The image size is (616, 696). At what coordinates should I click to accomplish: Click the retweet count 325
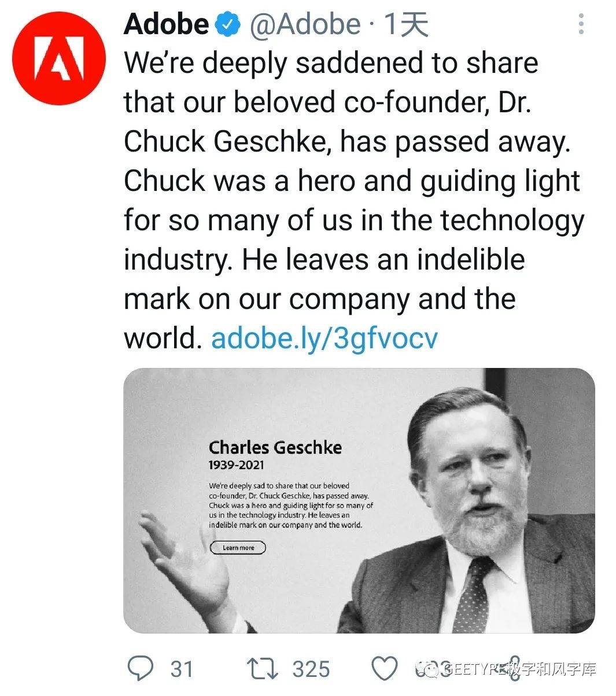[311, 669]
